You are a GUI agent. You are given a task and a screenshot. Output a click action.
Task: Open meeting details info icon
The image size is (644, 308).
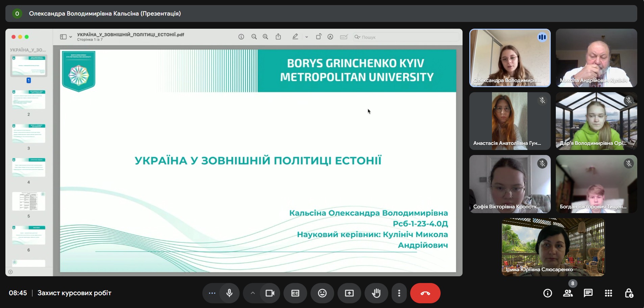[547, 293]
